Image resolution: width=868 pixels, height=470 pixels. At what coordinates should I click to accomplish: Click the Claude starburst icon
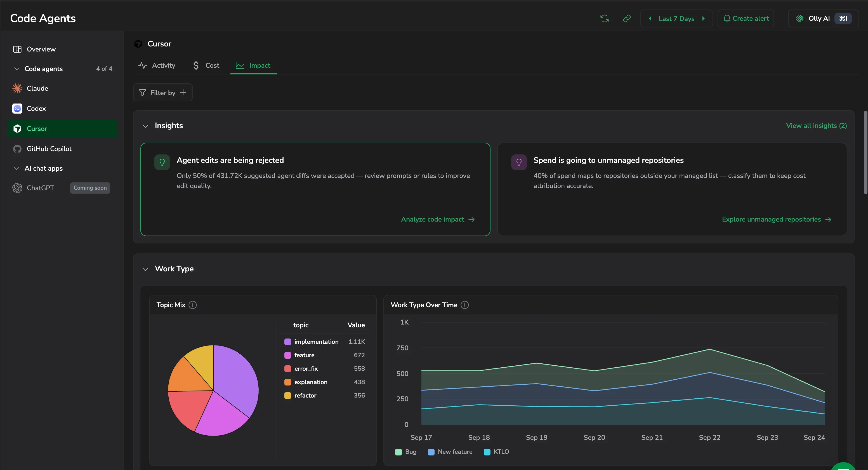click(x=17, y=88)
